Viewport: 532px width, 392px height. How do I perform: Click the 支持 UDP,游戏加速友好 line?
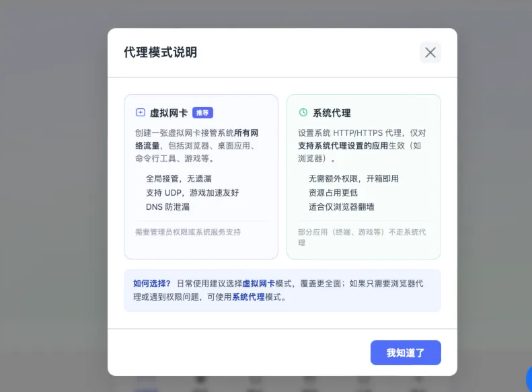coord(192,192)
